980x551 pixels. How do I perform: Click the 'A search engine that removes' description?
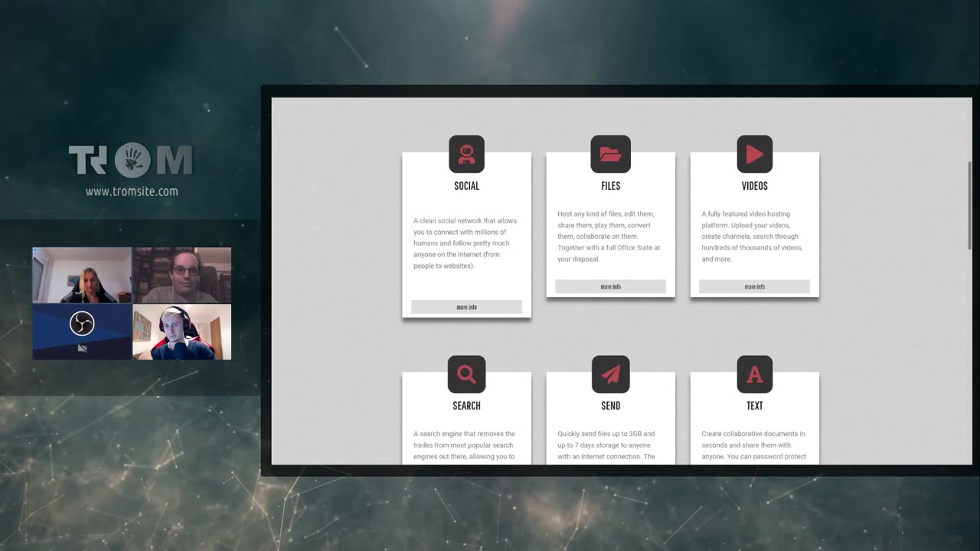pyautogui.click(x=465, y=445)
